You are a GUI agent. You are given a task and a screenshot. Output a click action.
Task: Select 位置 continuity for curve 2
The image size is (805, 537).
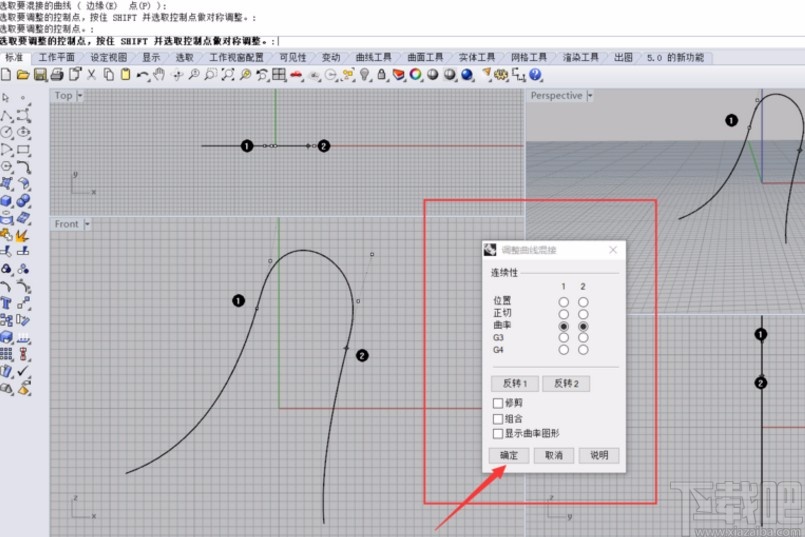pyautogui.click(x=583, y=302)
